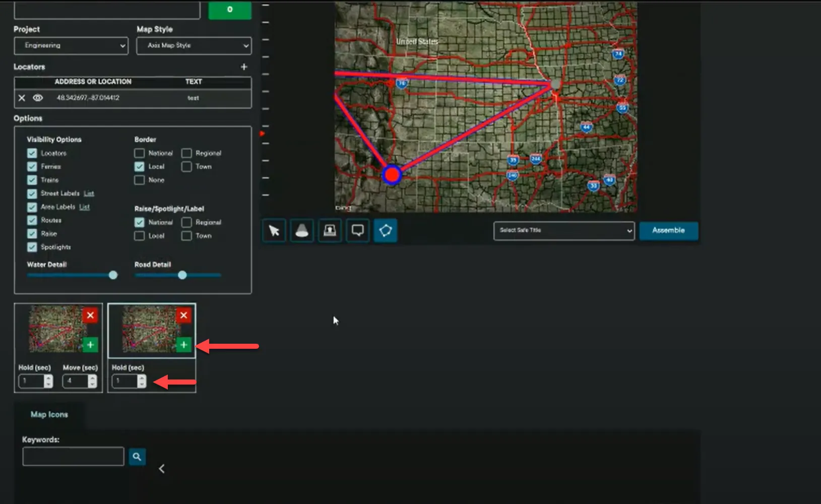Image resolution: width=821 pixels, height=504 pixels.
Task: Enable the National border checkbox
Action: coord(140,153)
